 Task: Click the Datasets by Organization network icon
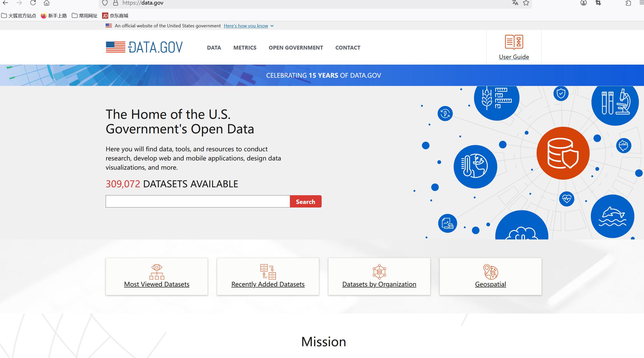[x=379, y=272]
